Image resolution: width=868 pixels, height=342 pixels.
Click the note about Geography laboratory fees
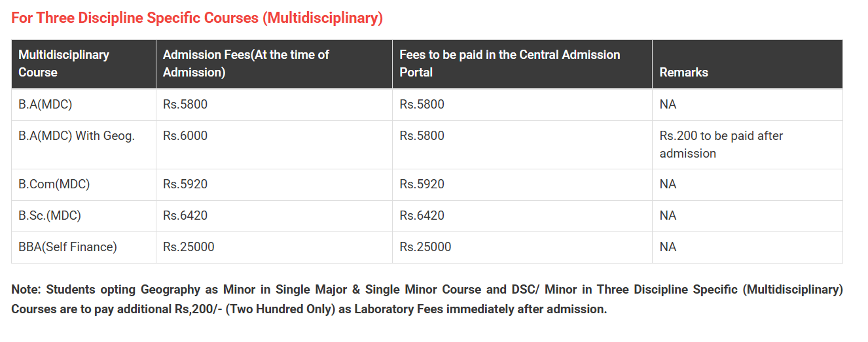click(x=427, y=299)
